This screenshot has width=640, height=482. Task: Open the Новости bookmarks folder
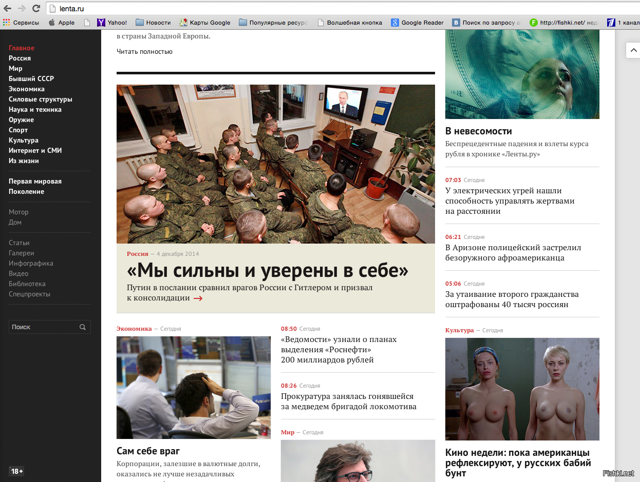[153, 22]
